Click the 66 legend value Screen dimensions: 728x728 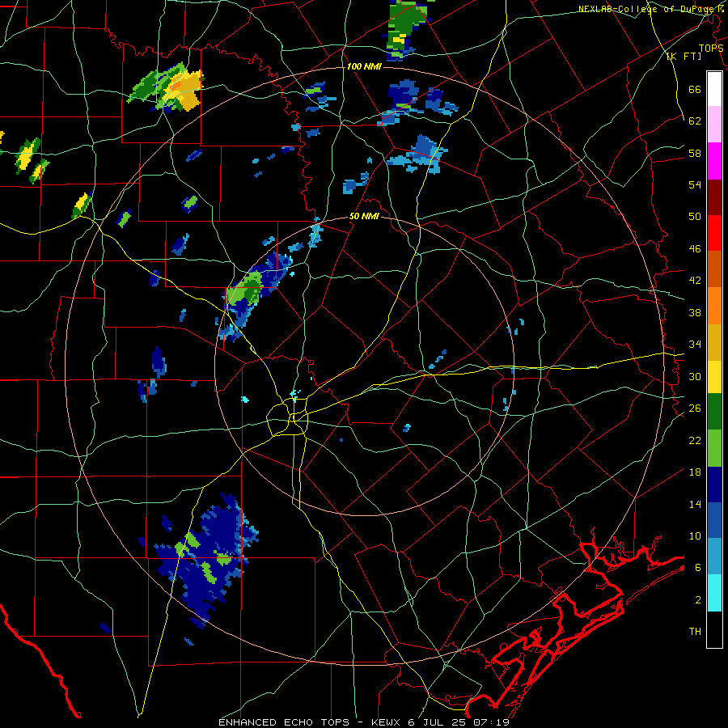(x=695, y=89)
